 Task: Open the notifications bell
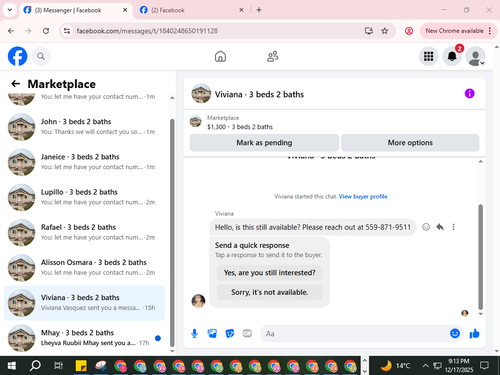(x=452, y=56)
